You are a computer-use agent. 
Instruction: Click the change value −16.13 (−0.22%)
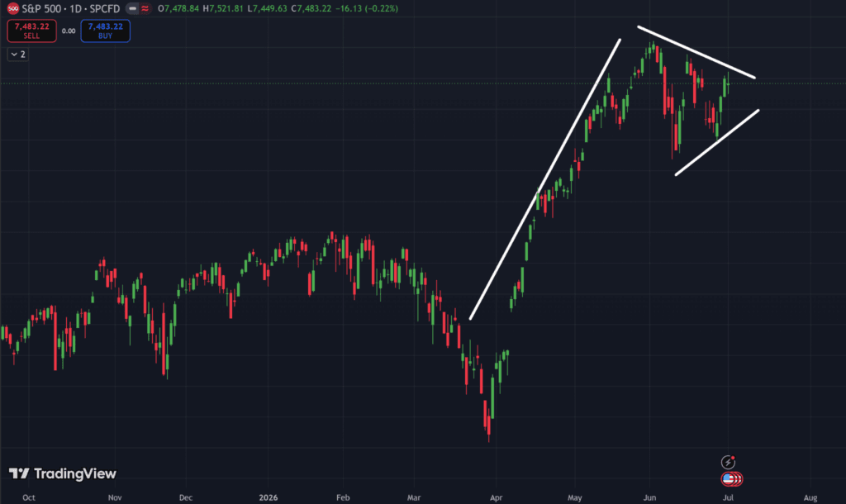click(366, 8)
